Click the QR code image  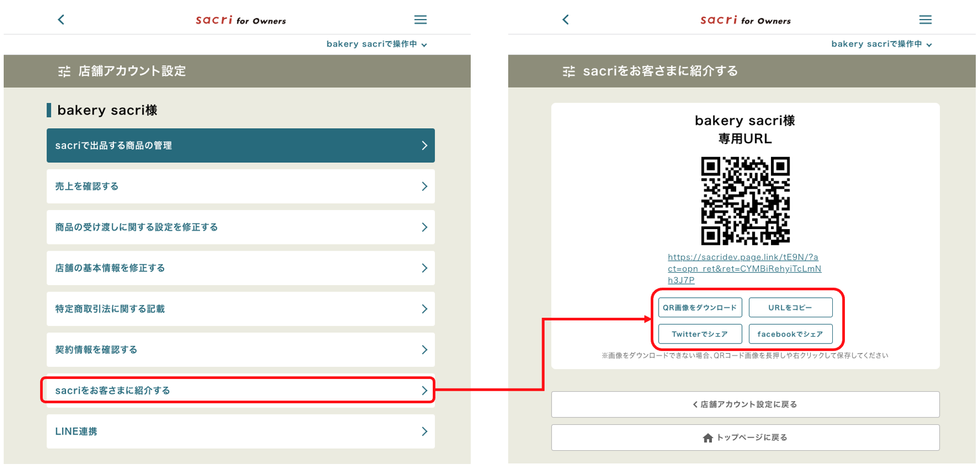tap(745, 201)
